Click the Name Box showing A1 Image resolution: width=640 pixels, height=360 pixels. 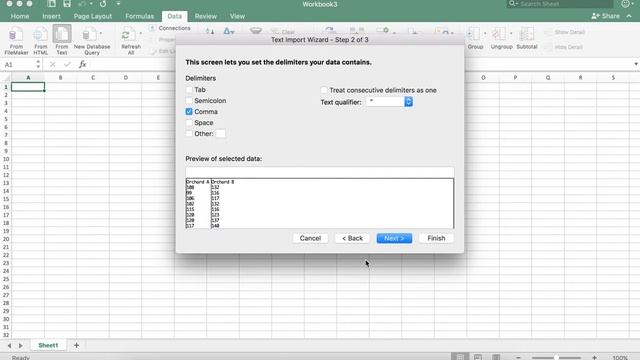pyautogui.click(x=18, y=64)
